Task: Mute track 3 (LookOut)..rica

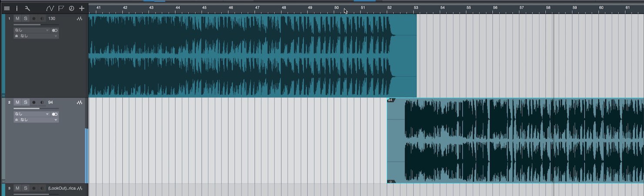Action: 17,188
